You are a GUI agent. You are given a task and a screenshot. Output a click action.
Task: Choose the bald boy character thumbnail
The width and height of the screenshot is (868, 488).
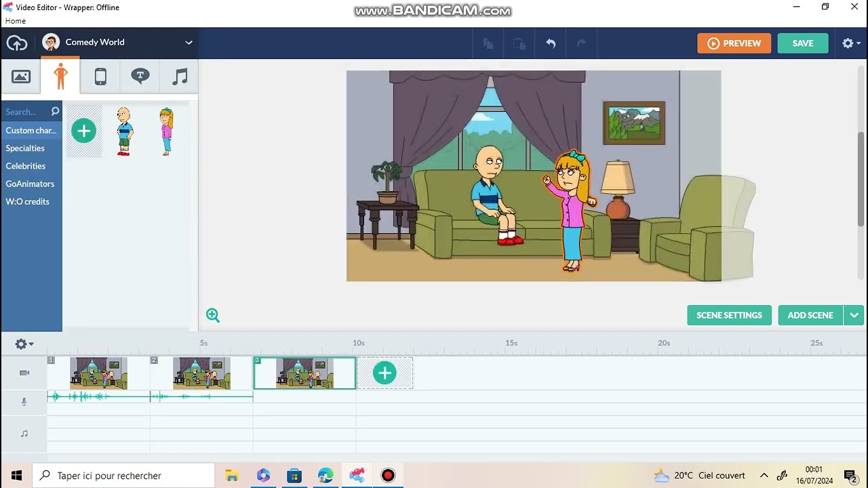[124, 131]
